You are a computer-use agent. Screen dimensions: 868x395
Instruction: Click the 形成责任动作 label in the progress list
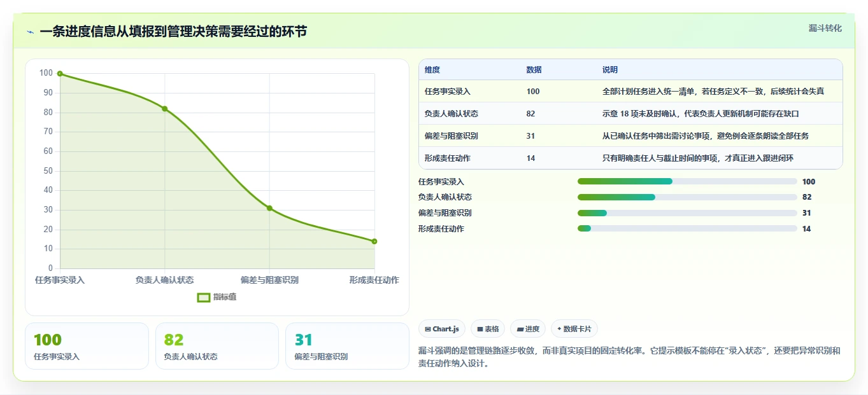441,229
